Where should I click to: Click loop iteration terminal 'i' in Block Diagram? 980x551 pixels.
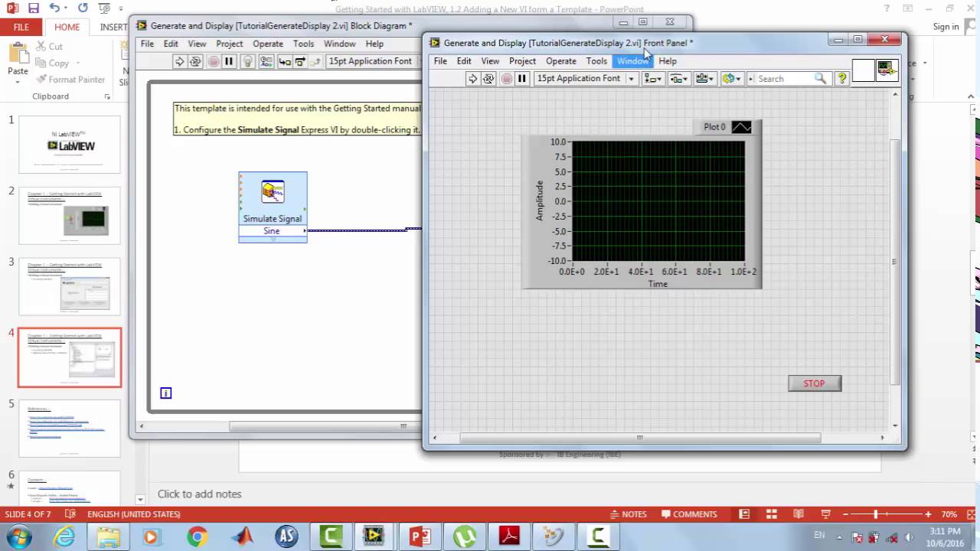165,393
